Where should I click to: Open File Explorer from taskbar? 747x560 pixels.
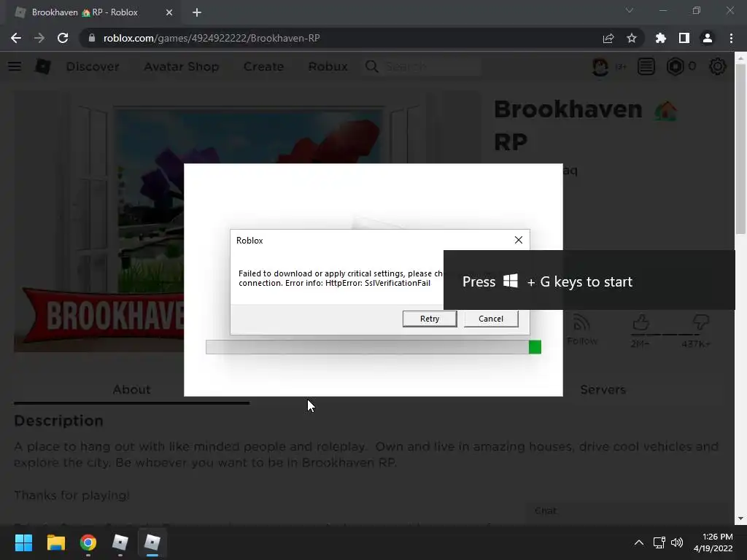55,542
